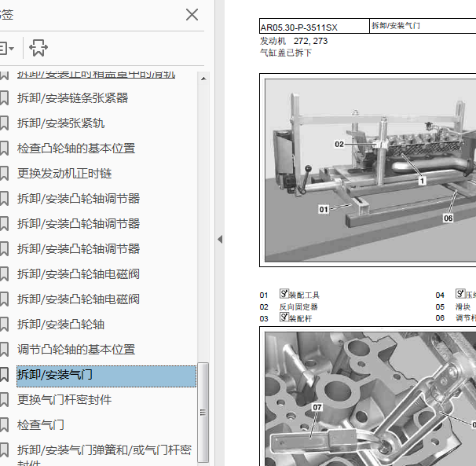The height and width of the screenshot is (466, 476).
Task: Click bookmark icon beside 拆卸/安装链条张紧器
Action: click(x=4, y=98)
